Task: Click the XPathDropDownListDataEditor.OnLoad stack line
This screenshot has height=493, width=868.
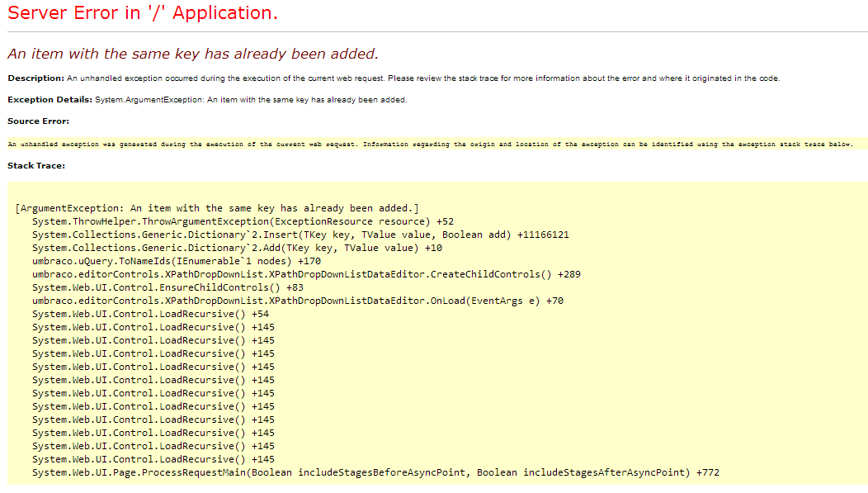Action: [x=298, y=301]
